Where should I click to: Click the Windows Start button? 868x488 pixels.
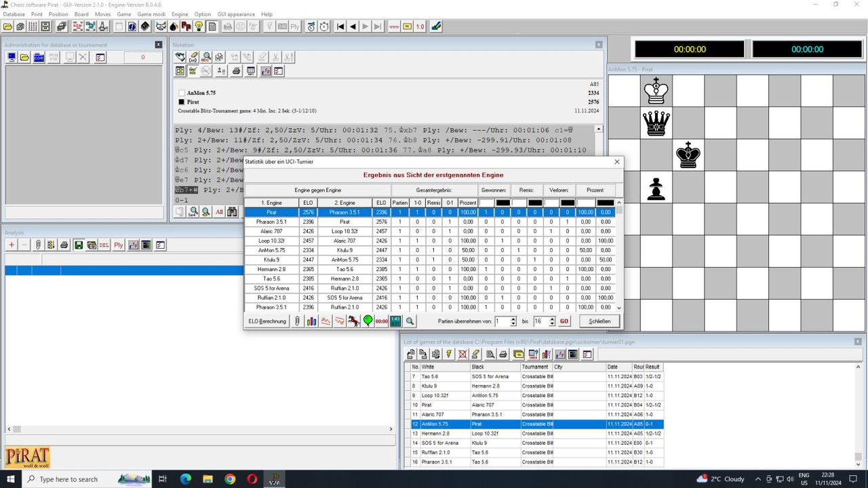pos(11,479)
